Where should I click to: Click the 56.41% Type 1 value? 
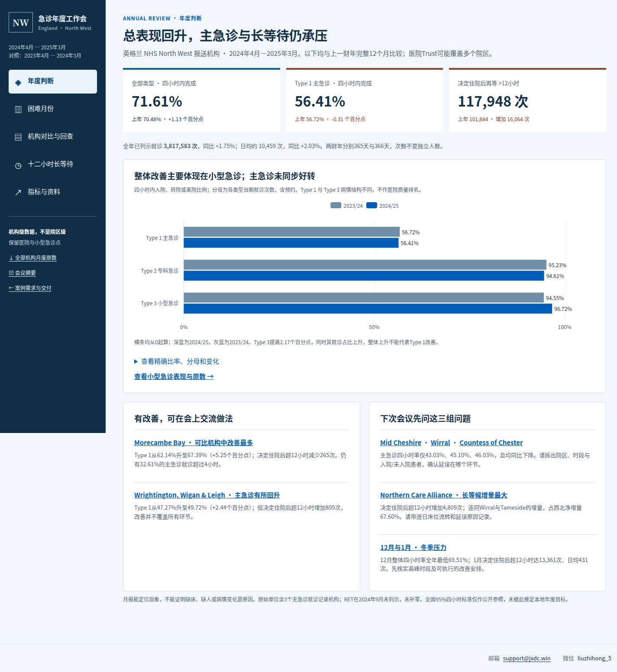320,101
